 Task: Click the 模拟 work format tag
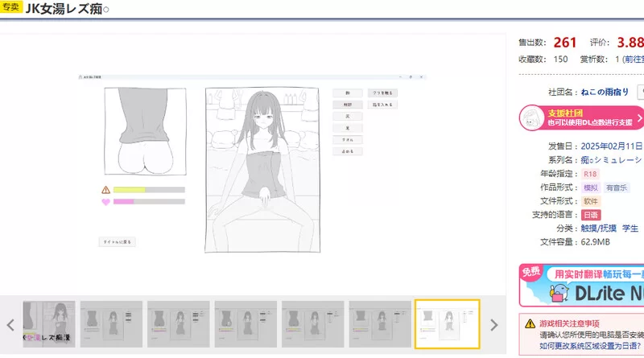[591, 187]
